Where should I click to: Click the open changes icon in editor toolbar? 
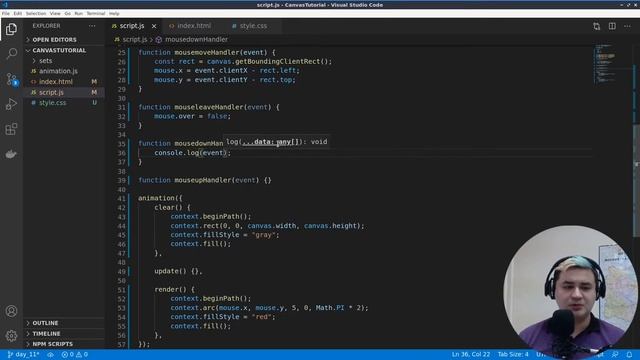597,26
